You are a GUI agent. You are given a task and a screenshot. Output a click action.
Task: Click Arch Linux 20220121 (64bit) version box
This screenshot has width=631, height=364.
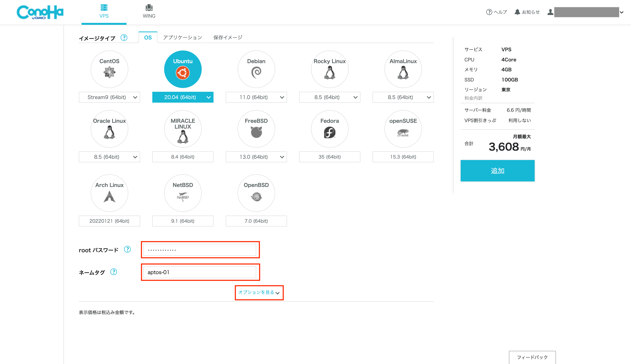pyautogui.click(x=109, y=221)
